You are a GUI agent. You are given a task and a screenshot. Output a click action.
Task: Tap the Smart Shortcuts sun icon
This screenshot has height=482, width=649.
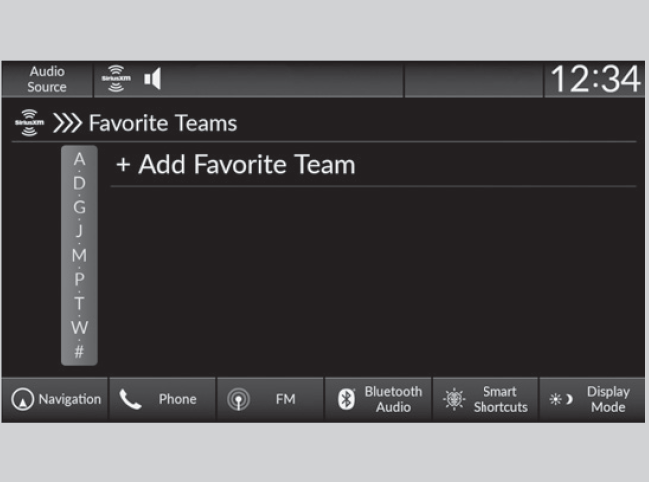coord(452,400)
